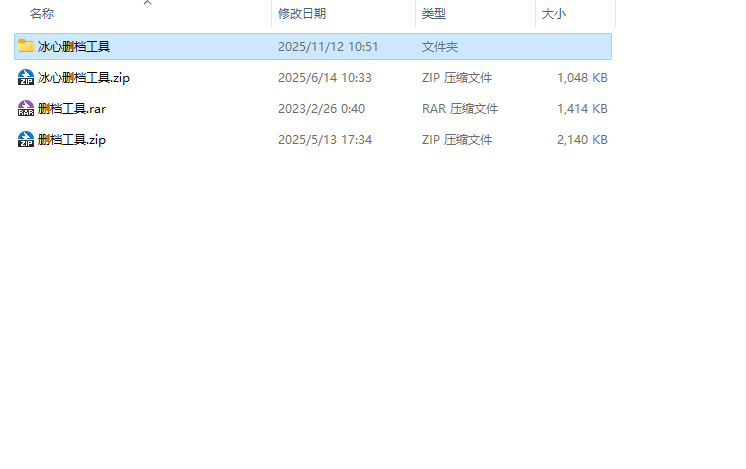Select the 删档工具.zip file name

click(x=72, y=139)
